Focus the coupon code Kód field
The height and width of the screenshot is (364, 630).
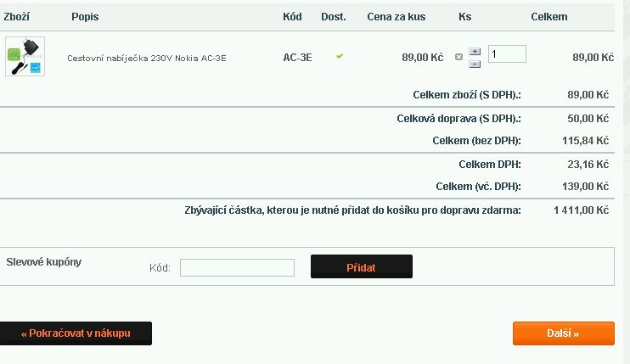pyautogui.click(x=237, y=267)
